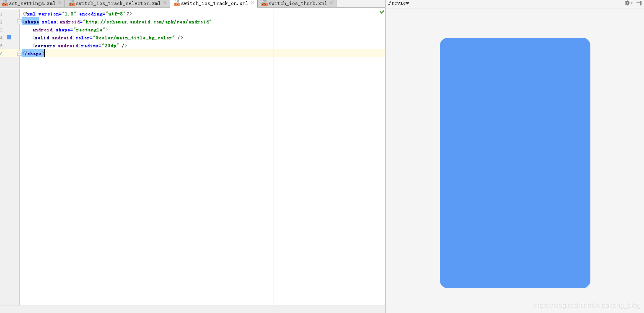This screenshot has height=313, width=644.
Task: Click XML file icon on switch_ios_thumb.xml tab
Action: (264, 3)
